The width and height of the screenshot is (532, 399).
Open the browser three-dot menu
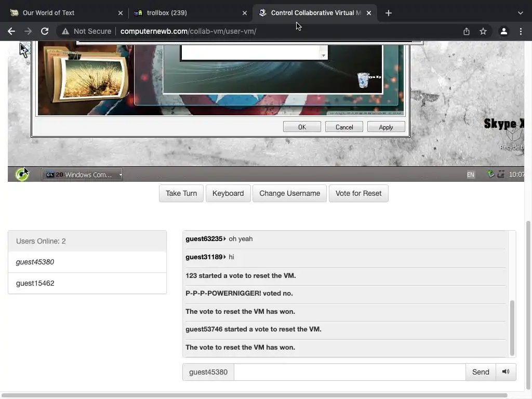click(521, 31)
